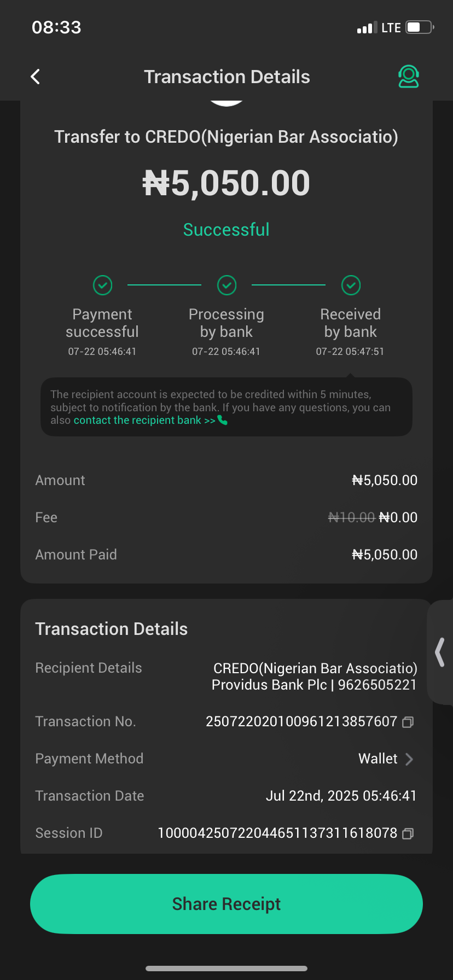Screen dimensions: 453x980
Task: Tap the back arrow icon
Action: [36, 77]
